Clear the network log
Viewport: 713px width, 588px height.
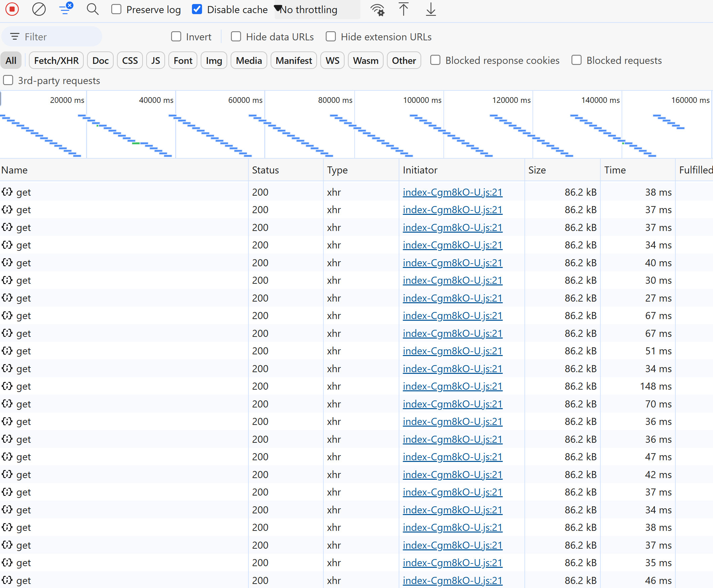39,9
